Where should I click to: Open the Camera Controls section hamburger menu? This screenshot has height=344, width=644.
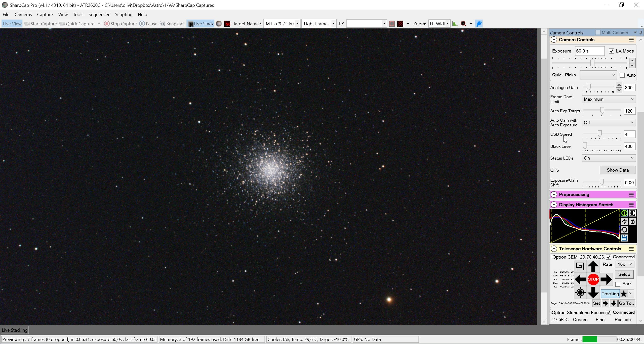631,40
